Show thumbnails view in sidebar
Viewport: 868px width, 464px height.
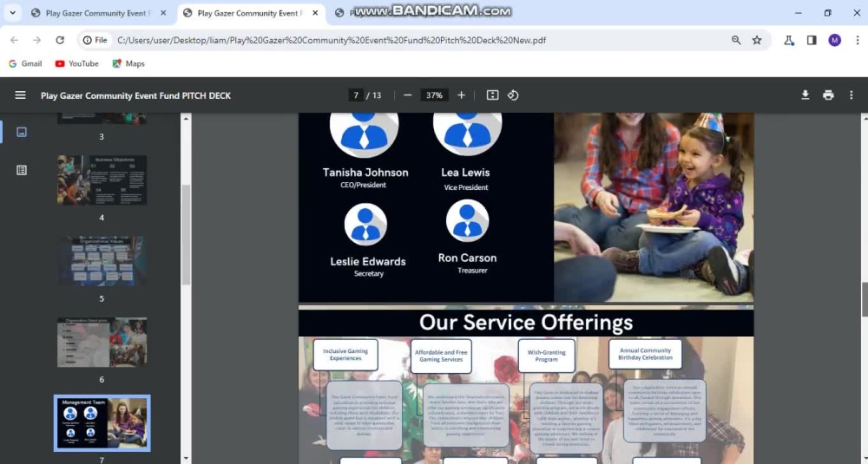[22, 132]
